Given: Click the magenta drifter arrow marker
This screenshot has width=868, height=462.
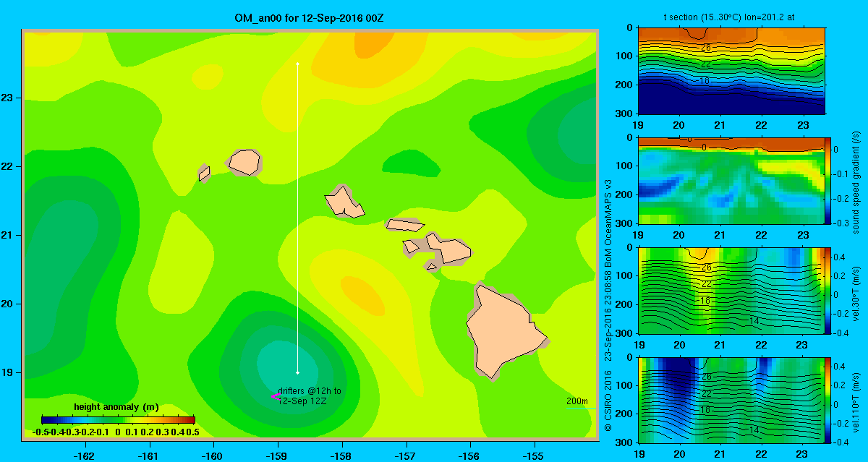Looking at the screenshot, I should point(275,396).
